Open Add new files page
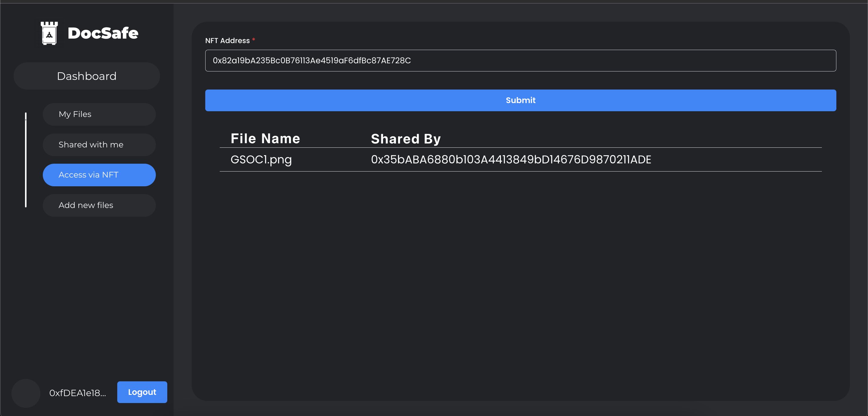The height and width of the screenshot is (416, 868). click(x=99, y=205)
